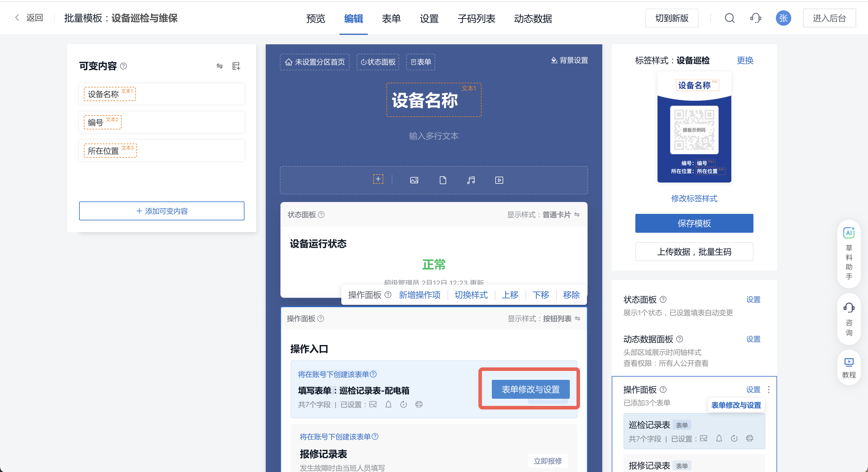This screenshot has height=472, width=868.
Task: Click bell icon in right 巡检记录表 item
Action: (719, 438)
